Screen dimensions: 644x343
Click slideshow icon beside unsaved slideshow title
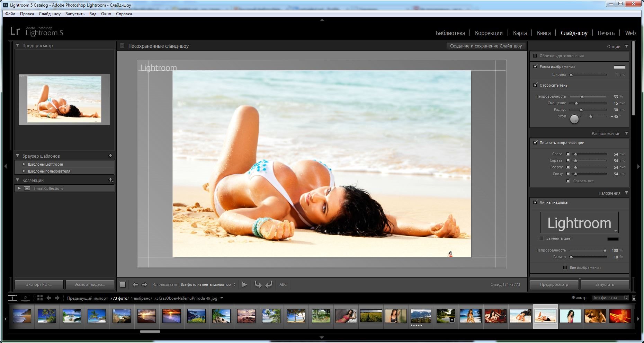122,46
